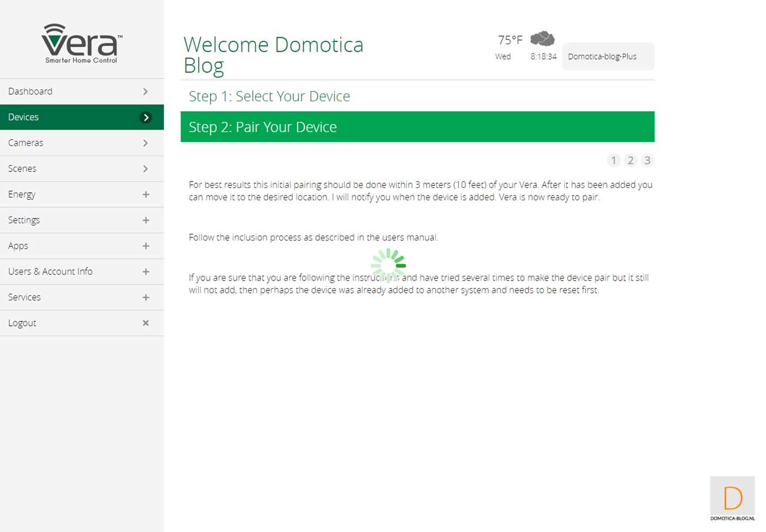Screen dimensions: 766x532
Task: Expand Settings menu with plus icon
Action: pyautogui.click(x=146, y=220)
